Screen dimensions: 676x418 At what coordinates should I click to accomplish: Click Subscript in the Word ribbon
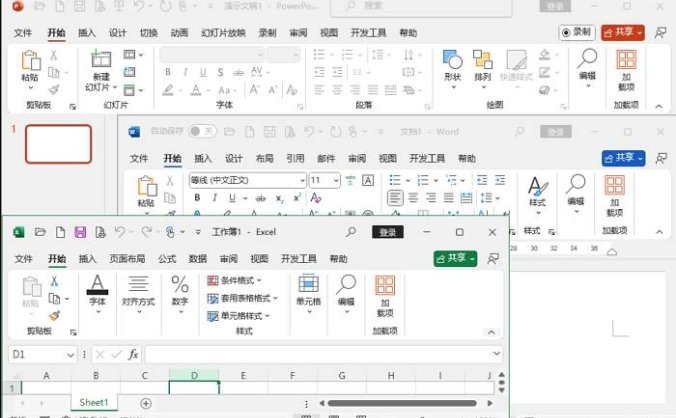(x=279, y=198)
